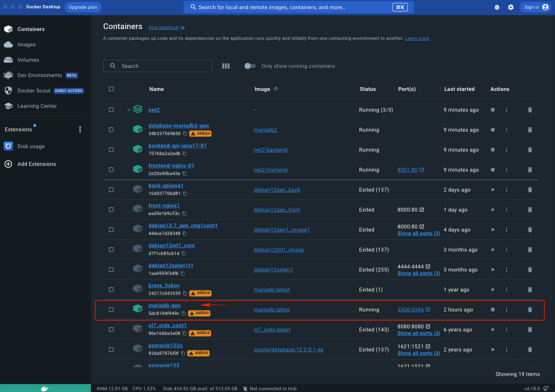Delete the mariadb-gen container
Screen dimensions: 555x392
click(530, 310)
